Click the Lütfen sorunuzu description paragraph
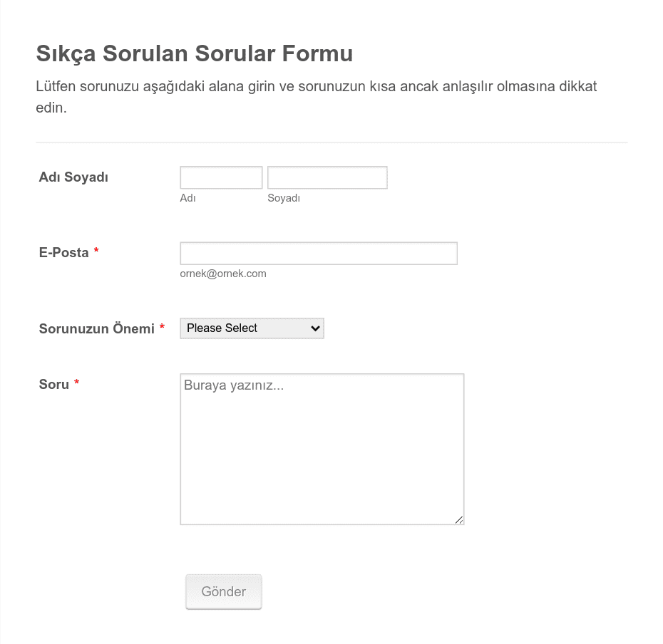 (317, 97)
